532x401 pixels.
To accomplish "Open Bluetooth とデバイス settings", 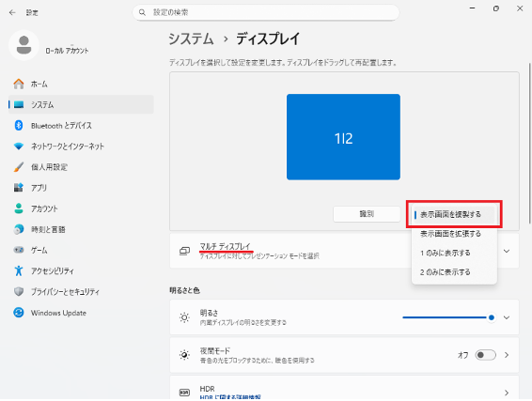I will [x=81, y=126].
